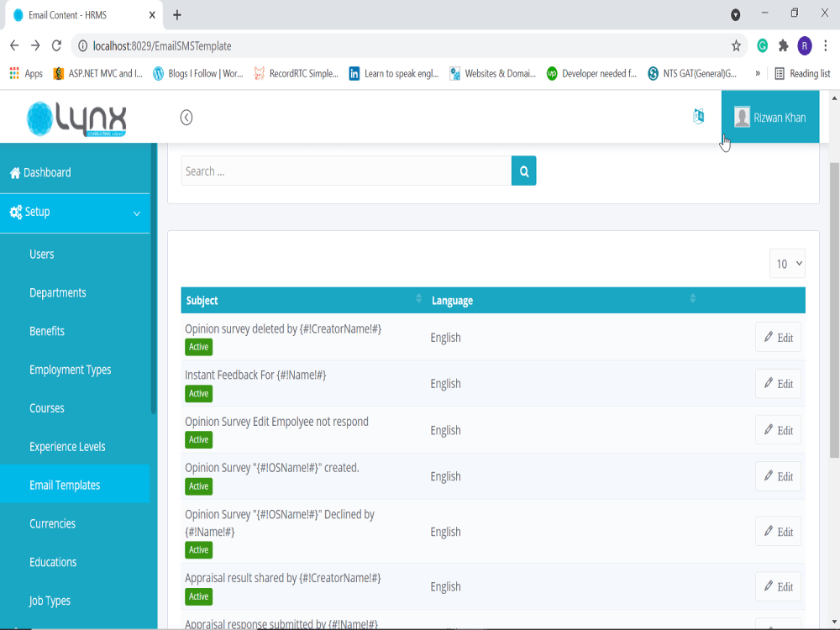The image size is (840, 630).
Task: Edit 'Opinion survey deleted by' template
Action: pyautogui.click(x=778, y=337)
